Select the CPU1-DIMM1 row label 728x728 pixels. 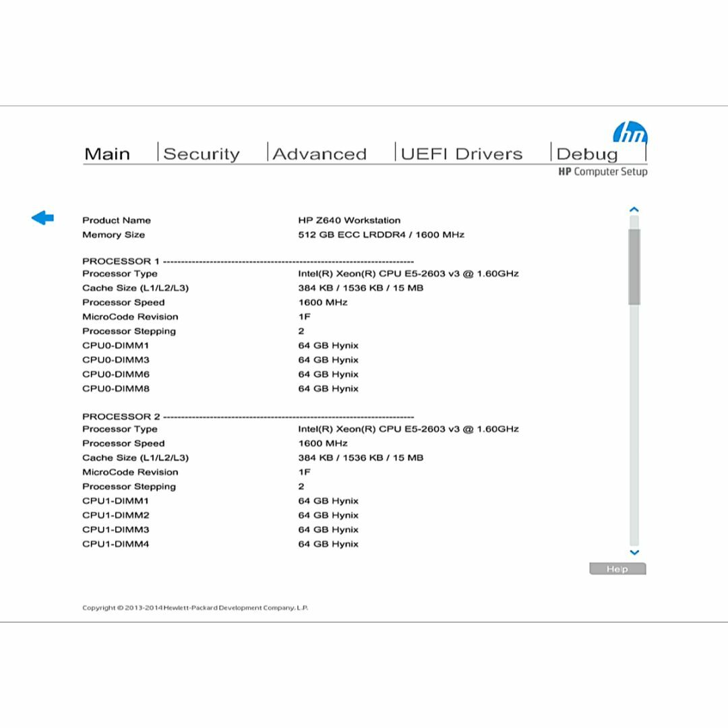pos(116,501)
